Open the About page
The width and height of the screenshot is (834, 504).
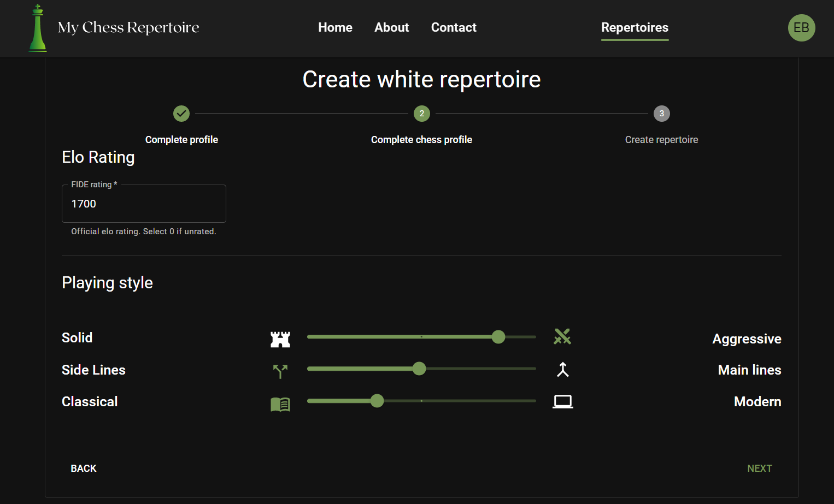[391, 27]
